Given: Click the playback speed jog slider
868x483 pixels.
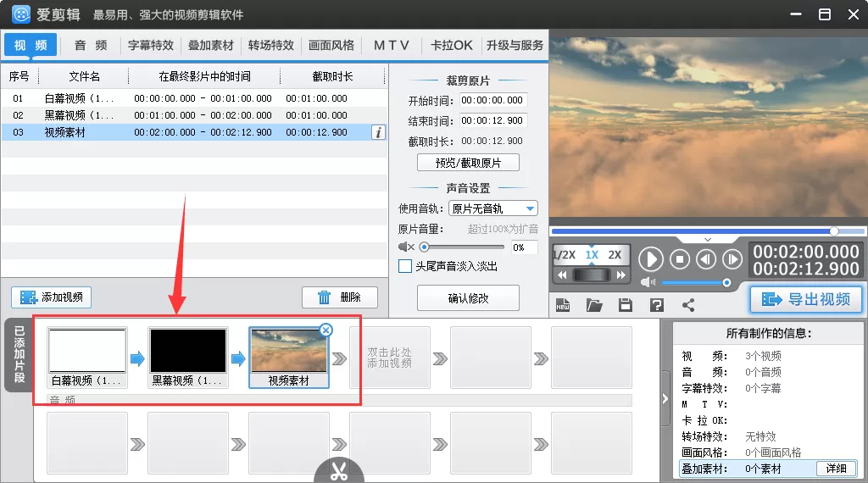Looking at the screenshot, I should click(x=591, y=275).
